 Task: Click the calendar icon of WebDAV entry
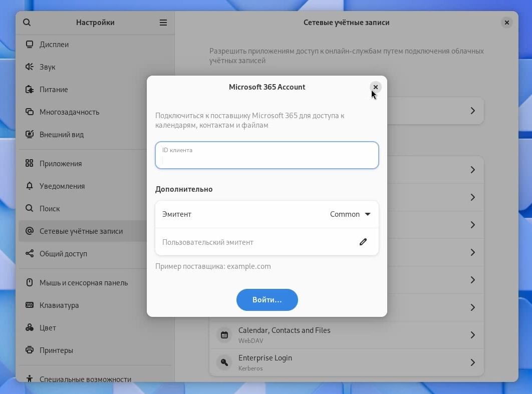tap(224, 335)
